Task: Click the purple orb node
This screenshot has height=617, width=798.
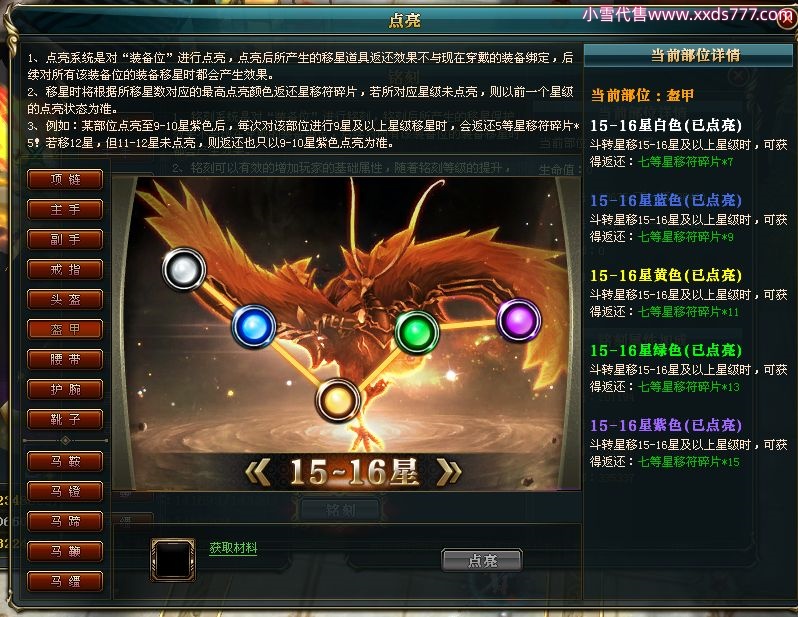Action: [519, 320]
